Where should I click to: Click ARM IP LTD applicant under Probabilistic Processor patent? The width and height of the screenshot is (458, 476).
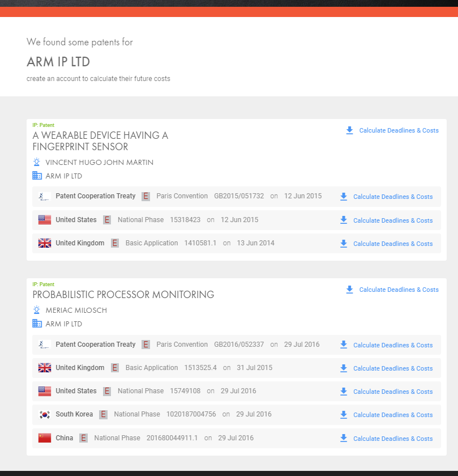click(64, 324)
